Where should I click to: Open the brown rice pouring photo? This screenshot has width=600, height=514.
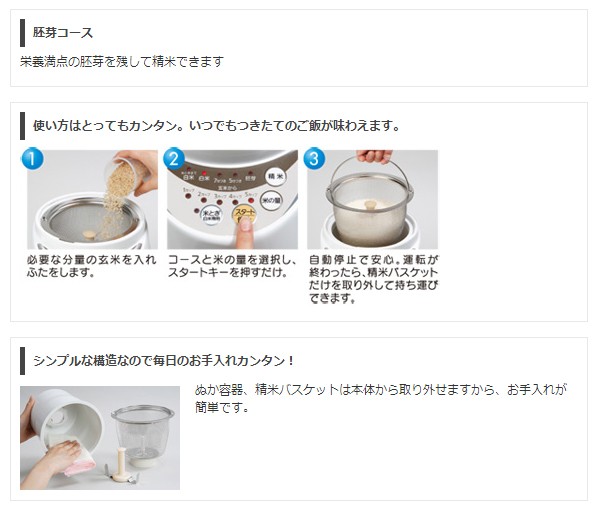tap(92, 199)
